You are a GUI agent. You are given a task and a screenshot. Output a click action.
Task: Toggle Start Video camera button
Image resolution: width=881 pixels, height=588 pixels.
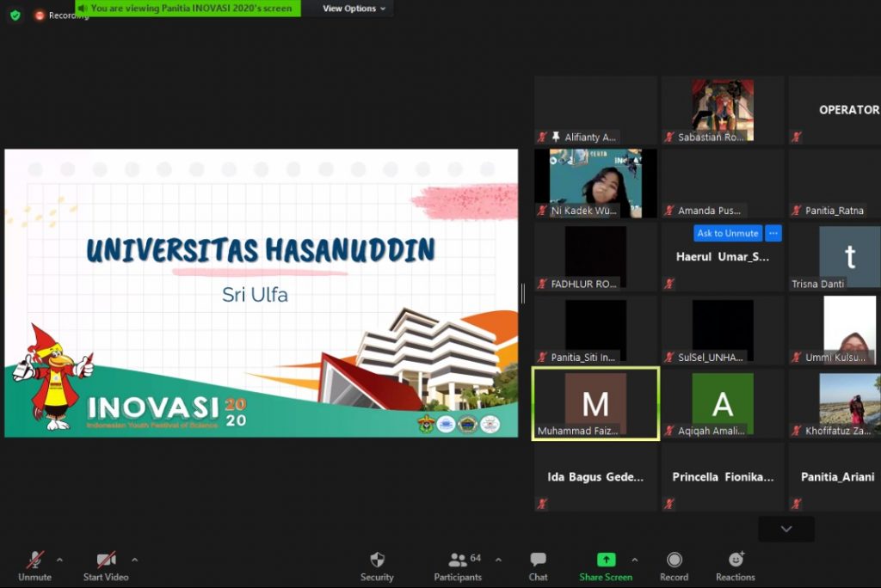tap(106, 560)
